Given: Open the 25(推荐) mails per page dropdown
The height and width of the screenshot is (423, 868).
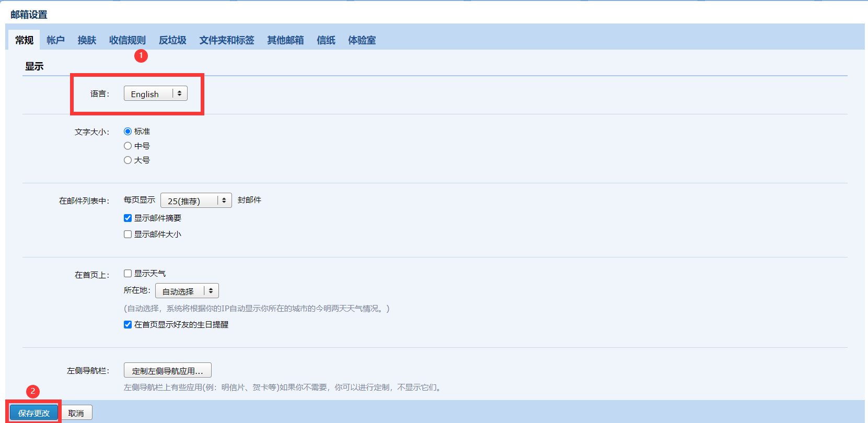Looking at the screenshot, I should [x=196, y=201].
